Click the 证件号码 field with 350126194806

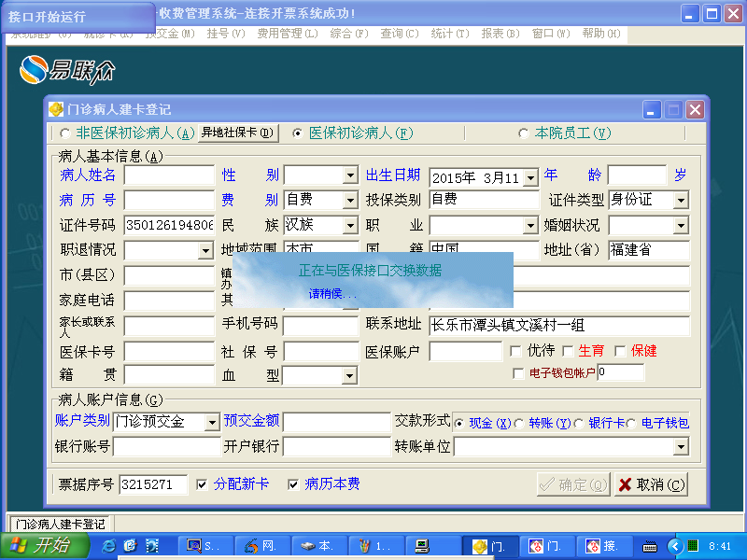(169, 225)
